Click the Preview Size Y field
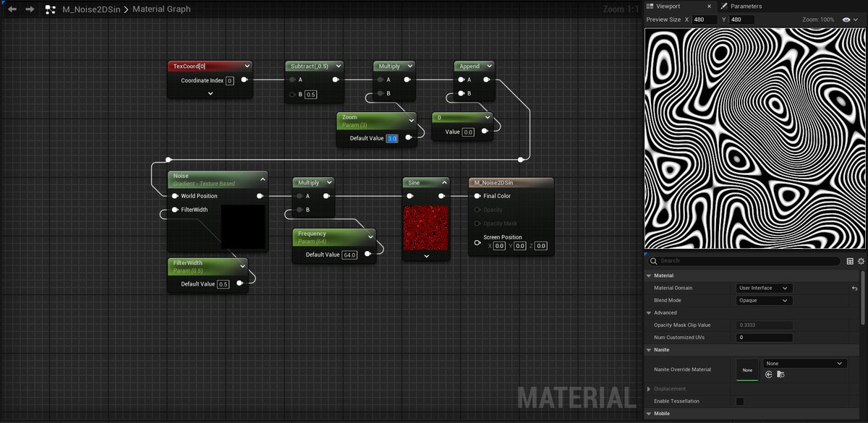868x423 pixels. click(741, 20)
